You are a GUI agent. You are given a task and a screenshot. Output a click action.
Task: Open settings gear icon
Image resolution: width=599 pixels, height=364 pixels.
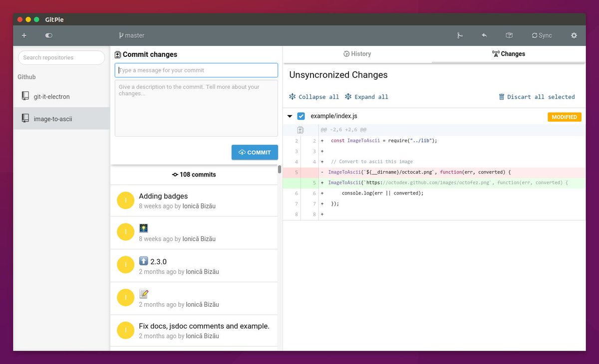coord(574,35)
